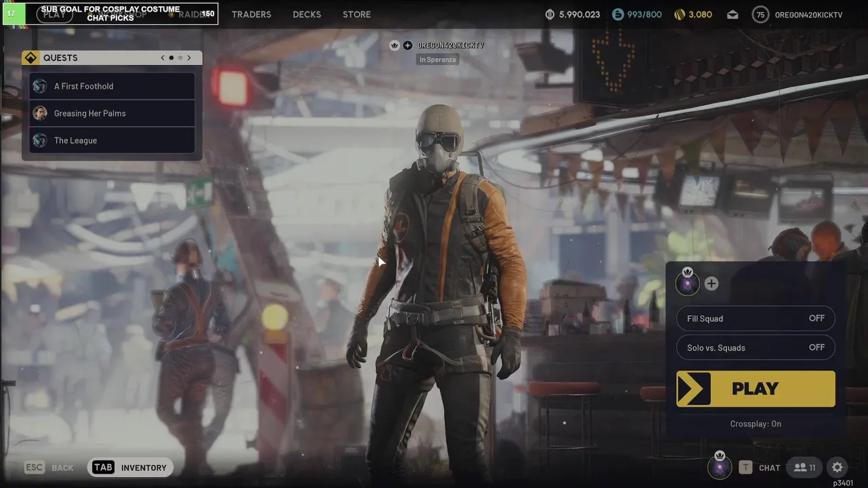The image size is (868, 488).
Task: Click the plus icon beside character name
Action: coord(408,45)
